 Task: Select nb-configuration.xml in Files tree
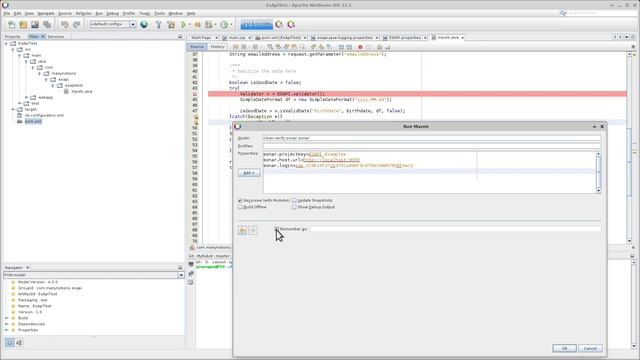pyautogui.click(x=44, y=116)
